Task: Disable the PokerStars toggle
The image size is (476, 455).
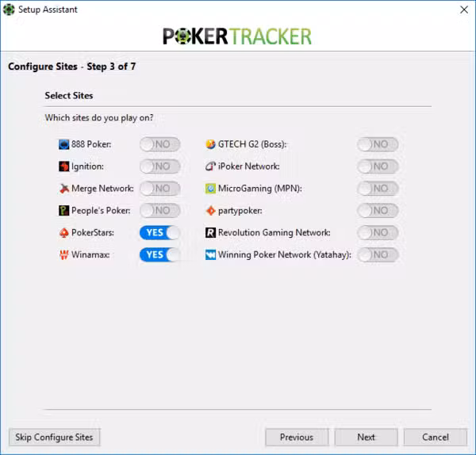Action: 160,233
